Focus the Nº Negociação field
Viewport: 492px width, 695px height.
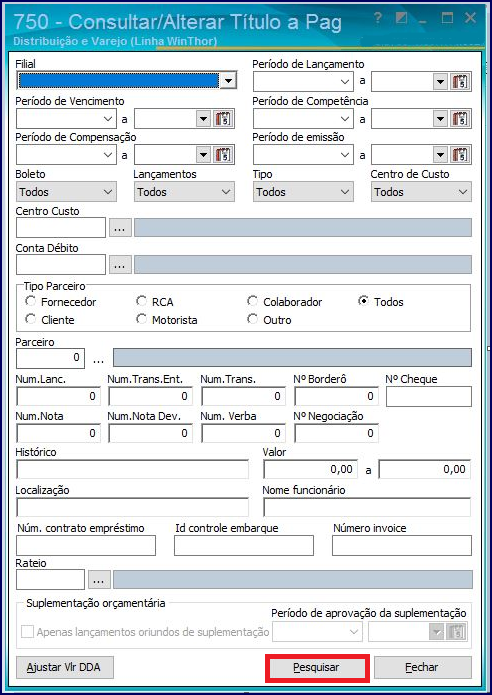point(336,433)
